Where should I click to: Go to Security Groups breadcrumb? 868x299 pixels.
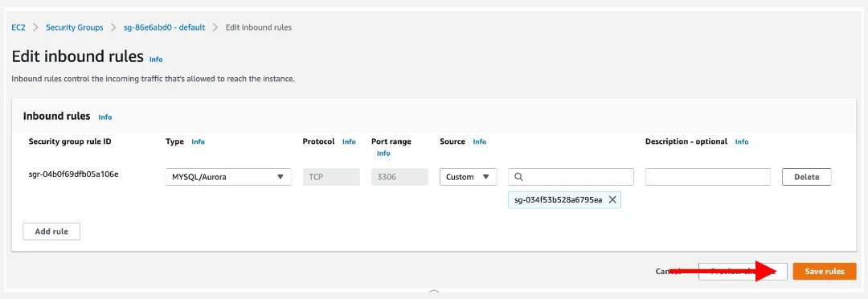[x=74, y=27]
